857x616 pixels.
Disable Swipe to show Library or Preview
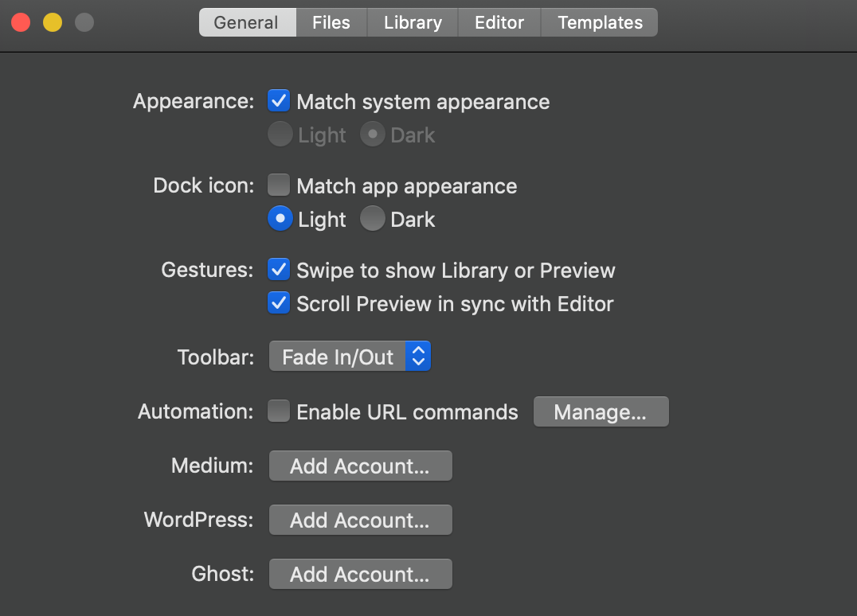pyautogui.click(x=279, y=270)
